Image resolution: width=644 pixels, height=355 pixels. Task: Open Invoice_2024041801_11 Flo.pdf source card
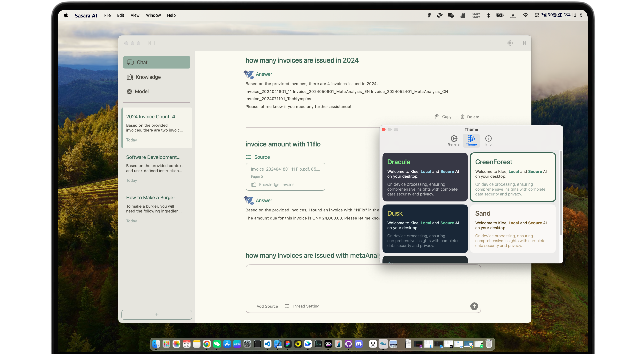point(285,177)
